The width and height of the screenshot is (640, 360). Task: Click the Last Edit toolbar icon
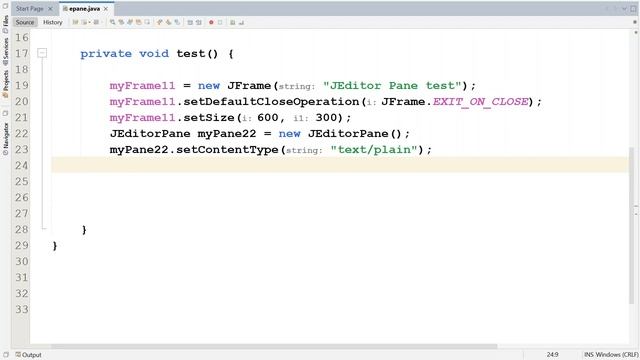click(75, 22)
